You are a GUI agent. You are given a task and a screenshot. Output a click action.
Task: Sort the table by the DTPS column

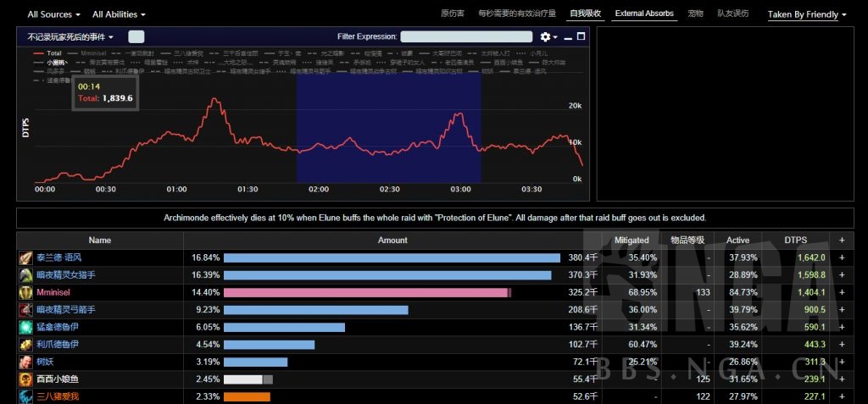(795, 241)
